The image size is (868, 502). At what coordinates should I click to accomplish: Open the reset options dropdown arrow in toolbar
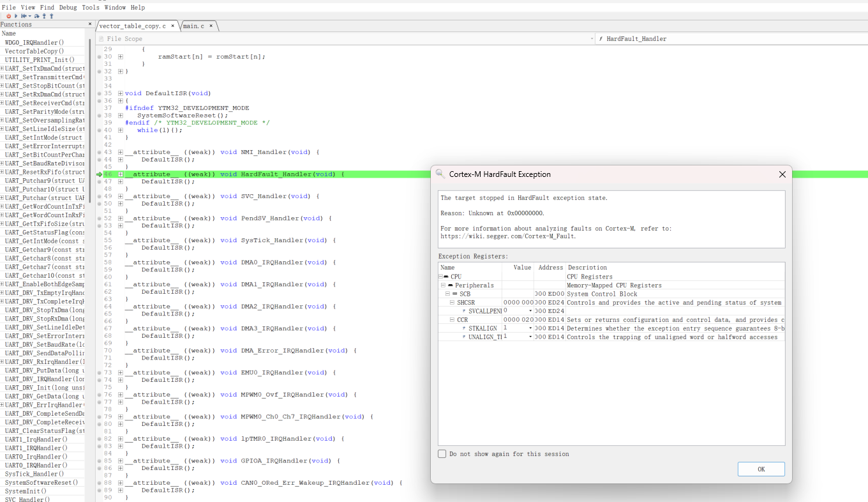pyautogui.click(x=30, y=16)
